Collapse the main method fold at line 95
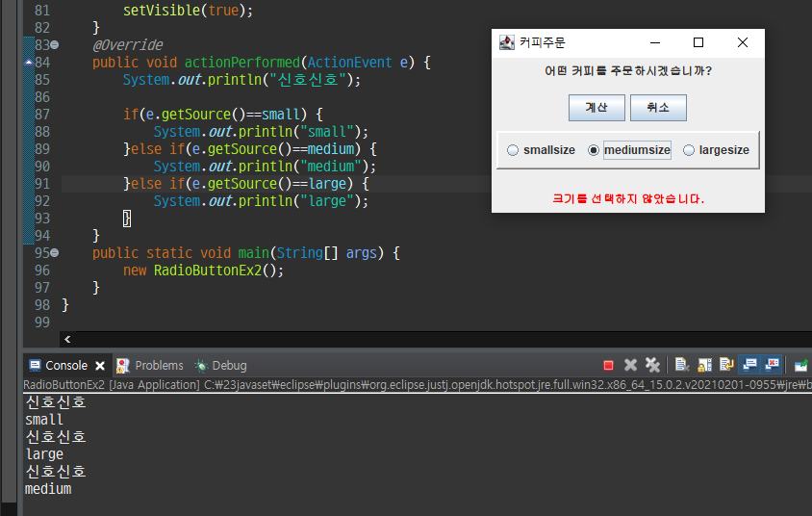This screenshot has width=812, height=516. point(55,253)
